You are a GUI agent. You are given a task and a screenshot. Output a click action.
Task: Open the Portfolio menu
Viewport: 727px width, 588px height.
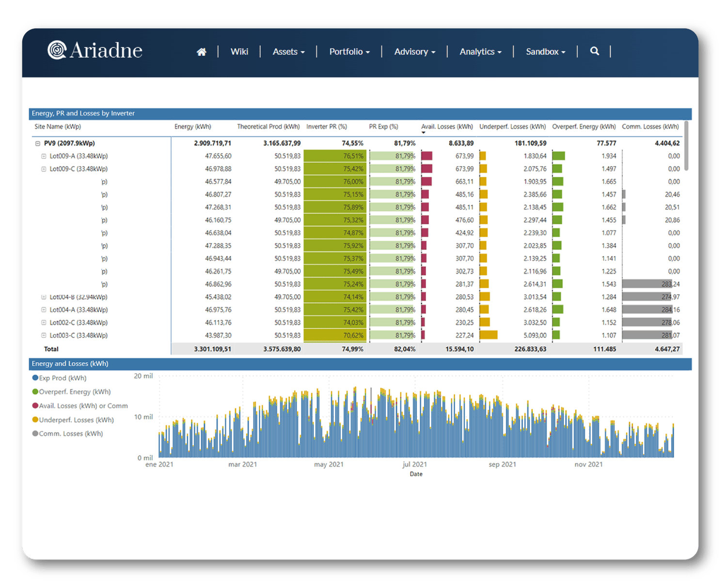[x=349, y=51]
